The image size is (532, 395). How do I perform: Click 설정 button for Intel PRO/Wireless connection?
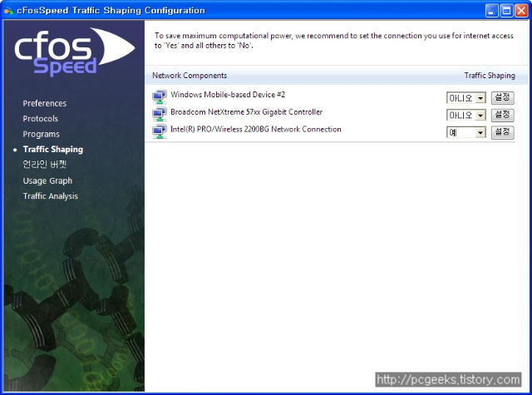[x=503, y=132]
